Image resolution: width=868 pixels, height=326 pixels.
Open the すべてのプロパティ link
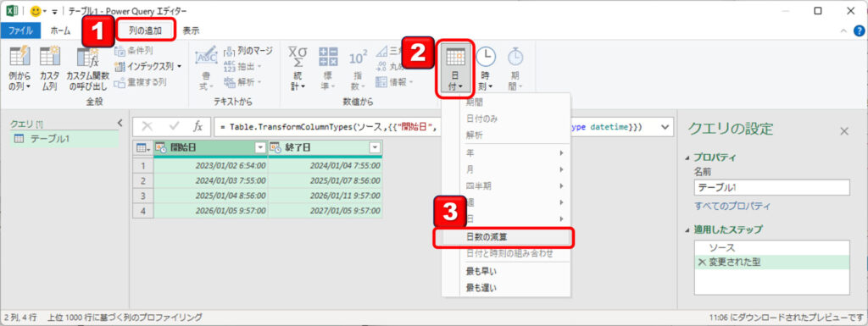coord(732,206)
